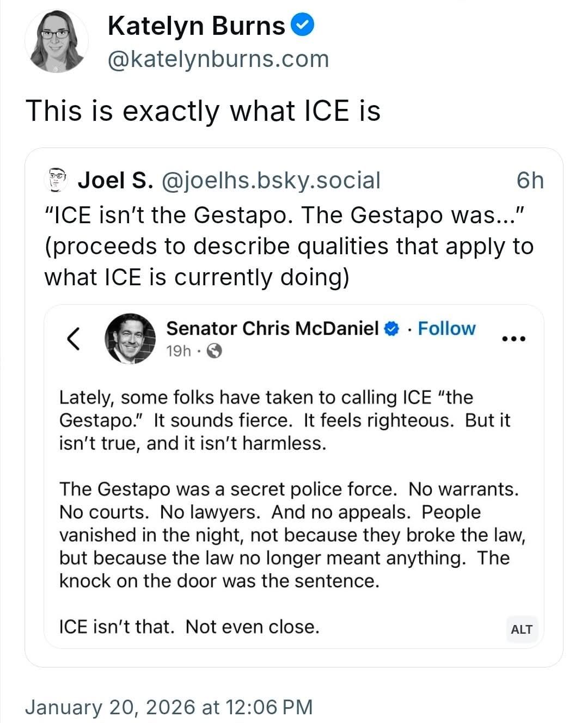Click the verified badge beside Katelyn Burns
This screenshot has height=723, width=588.
pyautogui.click(x=303, y=23)
